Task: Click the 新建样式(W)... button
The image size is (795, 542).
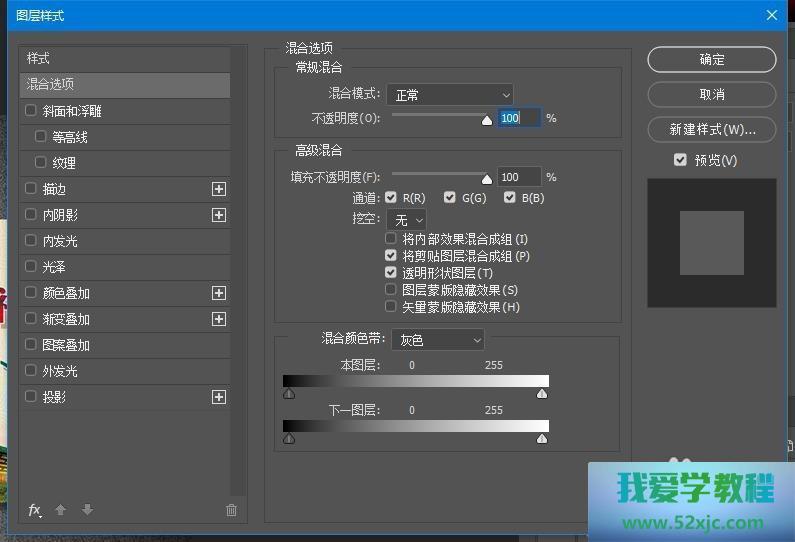Action: pyautogui.click(x=711, y=130)
